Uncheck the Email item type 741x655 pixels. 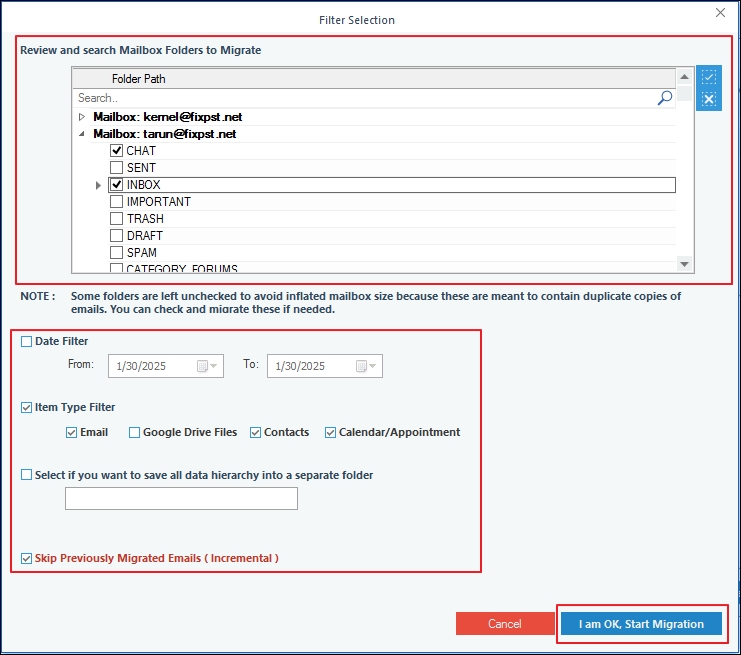[x=71, y=432]
